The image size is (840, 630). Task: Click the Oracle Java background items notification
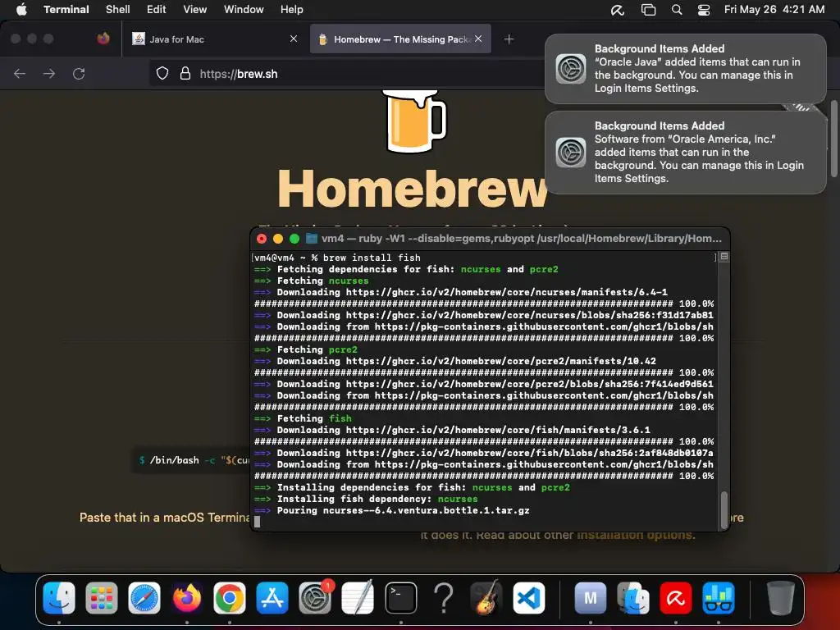[x=686, y=69]
